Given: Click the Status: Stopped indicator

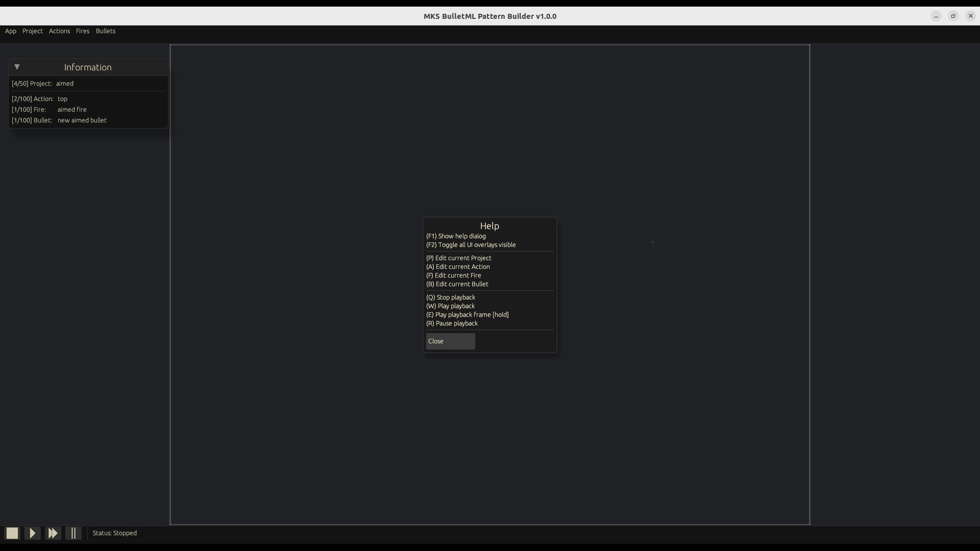Looking at the screenshot, I should tap(114, 533).
